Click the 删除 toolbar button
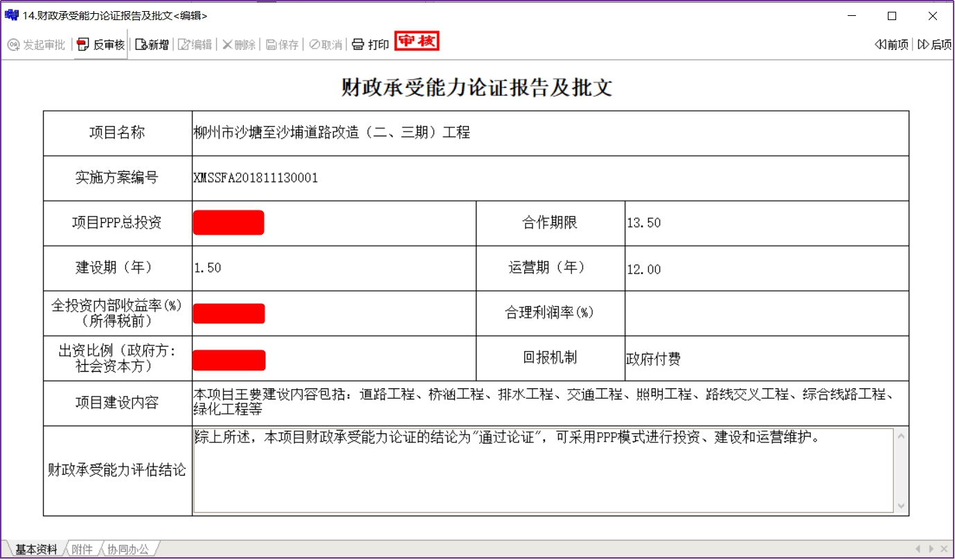Image resolution: width=955 pixels, height=560 pixels. (x=239, y=45)
